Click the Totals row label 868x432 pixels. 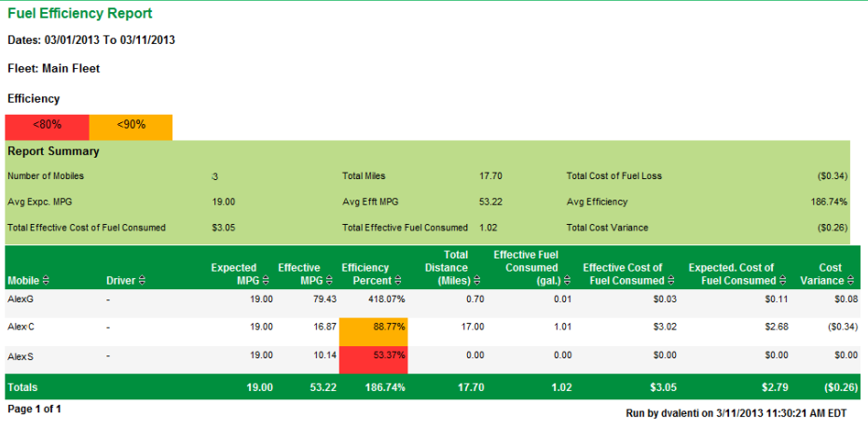click(22, 388)
